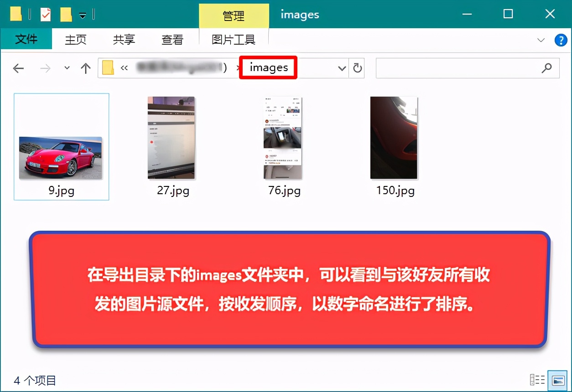
Task: Click the search magnifier icon
Action: [546, 67]
